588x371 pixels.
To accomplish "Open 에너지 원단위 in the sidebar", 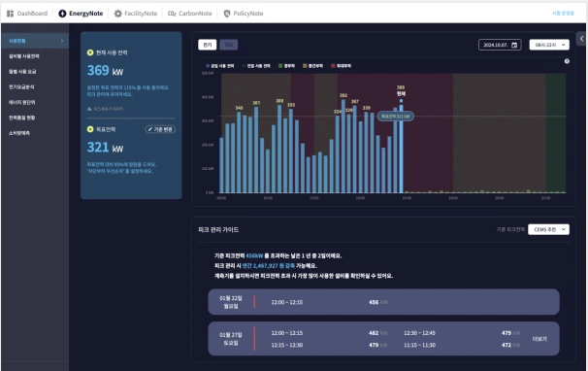I will click(x=21, y=102).
